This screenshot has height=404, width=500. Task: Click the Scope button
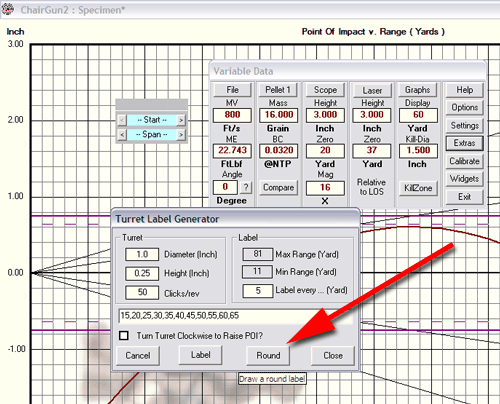point(325,90)
